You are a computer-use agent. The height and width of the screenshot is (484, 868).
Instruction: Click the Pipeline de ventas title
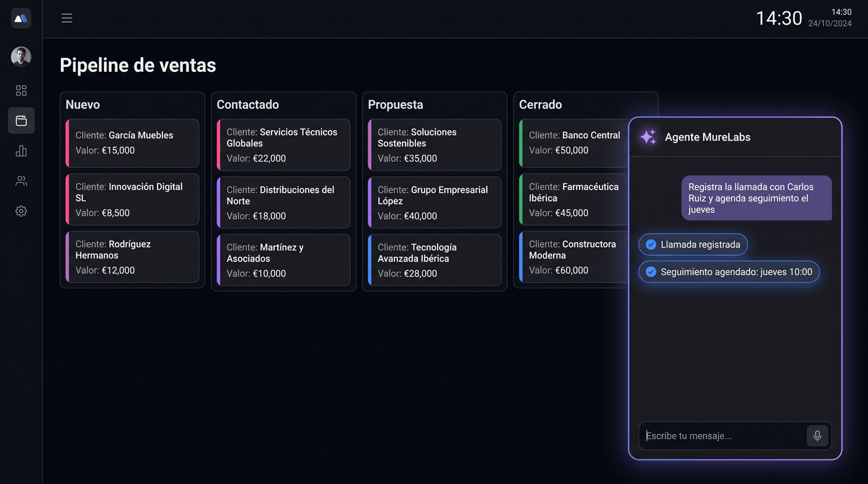point(138,65)
